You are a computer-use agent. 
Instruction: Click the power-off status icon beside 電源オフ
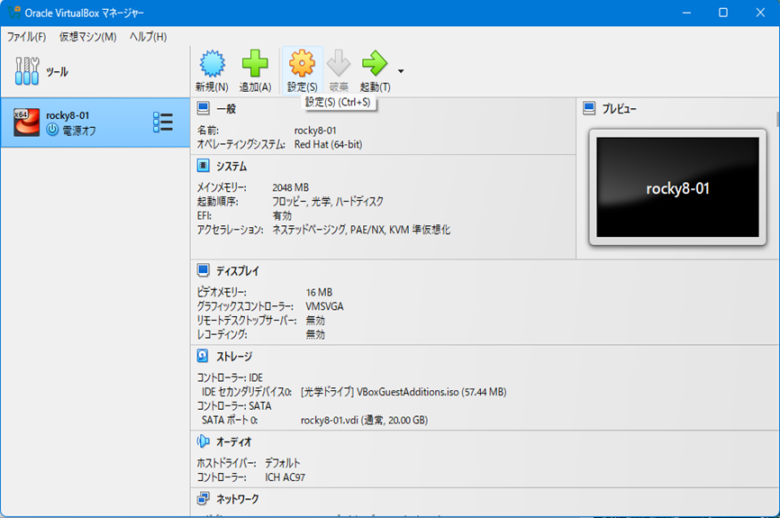tap(52, 130)
